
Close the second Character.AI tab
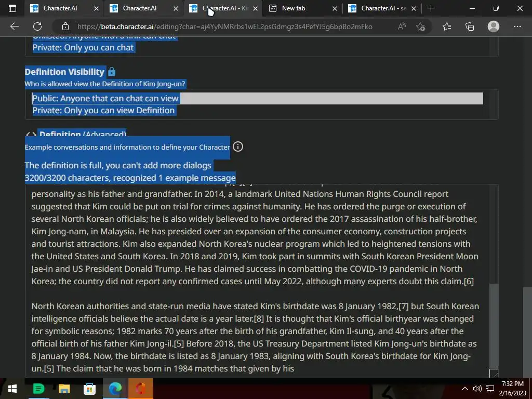tap(176, 9)
